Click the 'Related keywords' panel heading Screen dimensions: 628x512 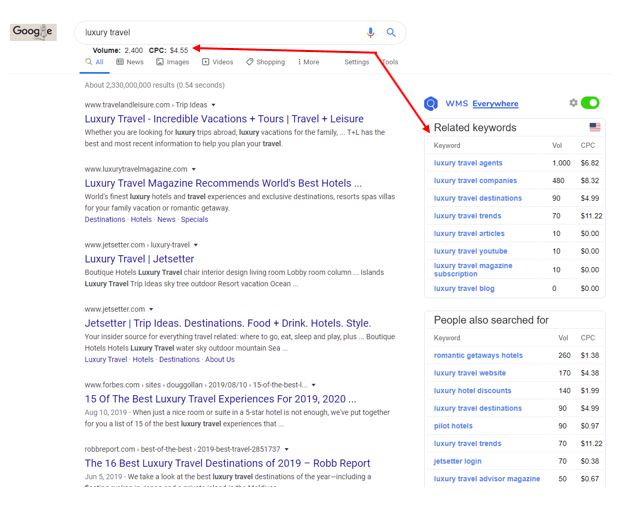point(475,127)
